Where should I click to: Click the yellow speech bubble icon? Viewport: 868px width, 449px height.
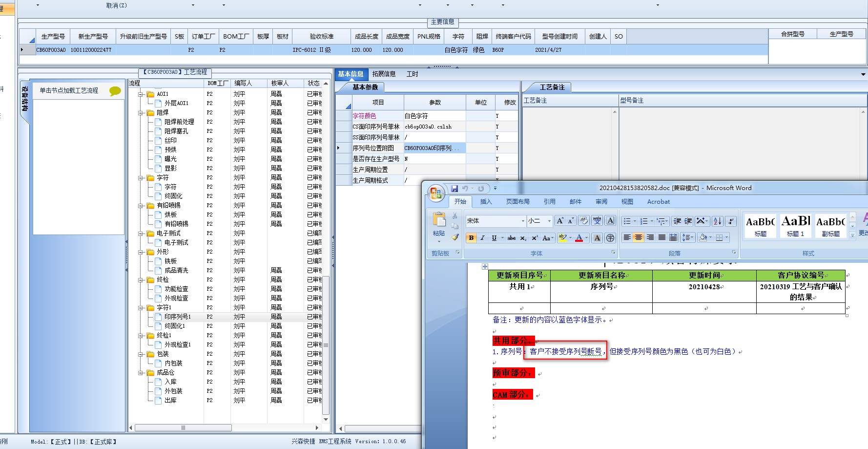[115, 91]
